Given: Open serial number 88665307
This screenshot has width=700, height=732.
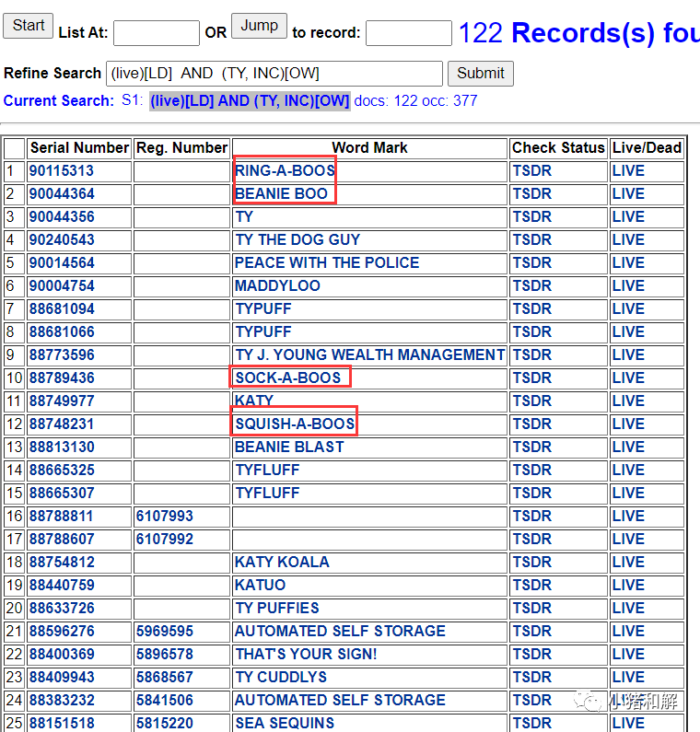Looking at the screenshot, I should [x=62, y=493].
